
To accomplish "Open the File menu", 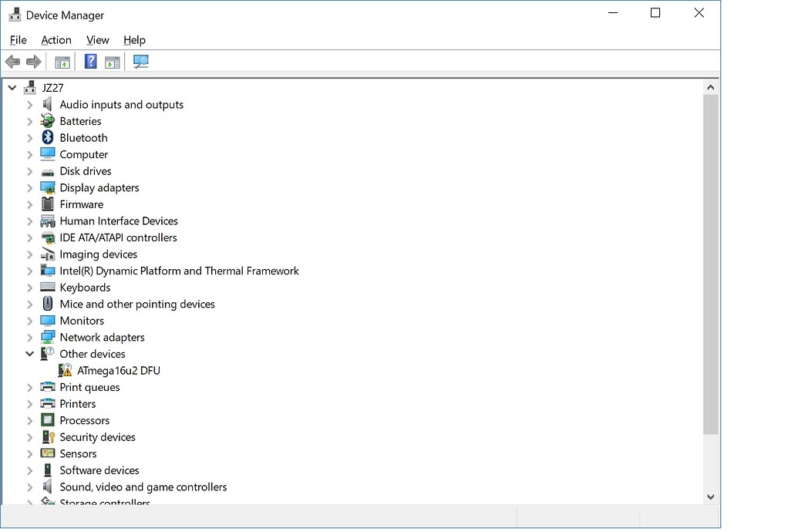I will pyautogui.click(x=17, y=39).
